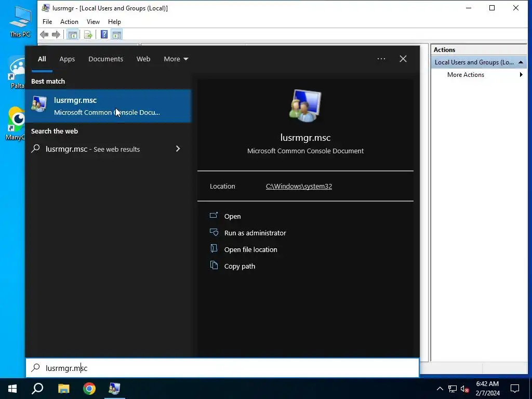Open the View menu in lusrmgr window
This screenshot has width=532, height=399.
(x=93, y=22)
